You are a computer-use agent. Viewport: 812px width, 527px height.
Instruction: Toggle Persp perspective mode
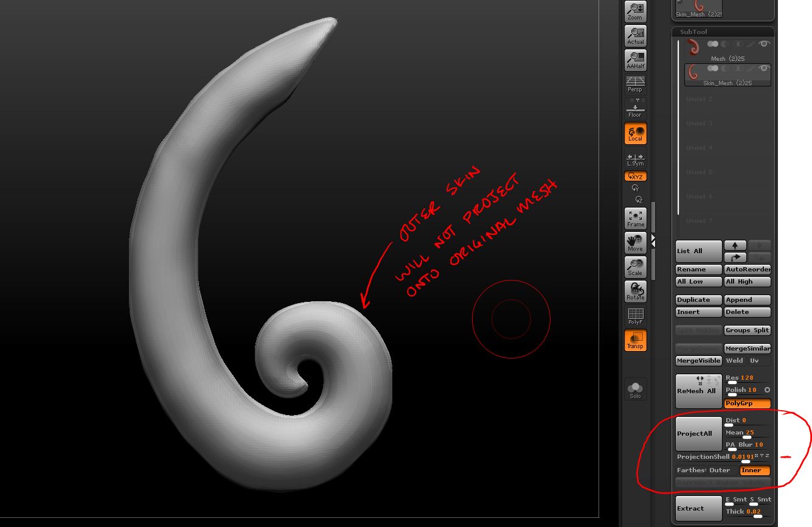635,84
